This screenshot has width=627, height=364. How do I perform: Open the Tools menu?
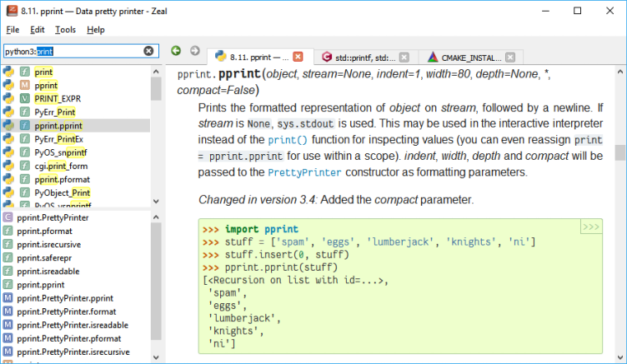coord(65,29)
